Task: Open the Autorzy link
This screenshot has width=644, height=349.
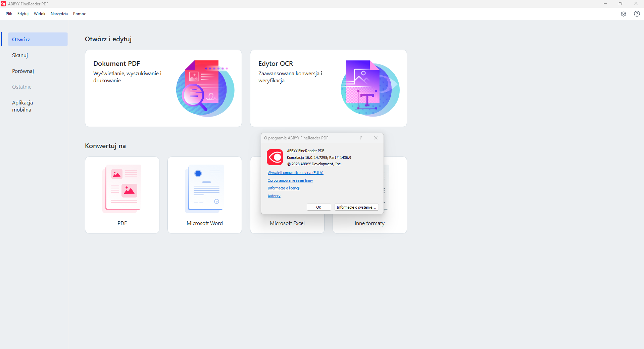Action: 274,196
